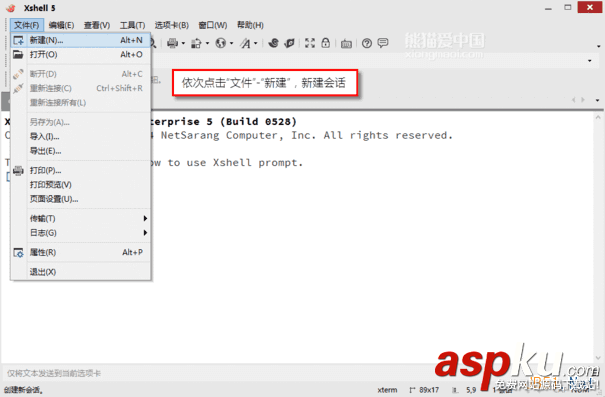Open the 查看(V) menu
605x397 pixels.
[x=97, y=25]
